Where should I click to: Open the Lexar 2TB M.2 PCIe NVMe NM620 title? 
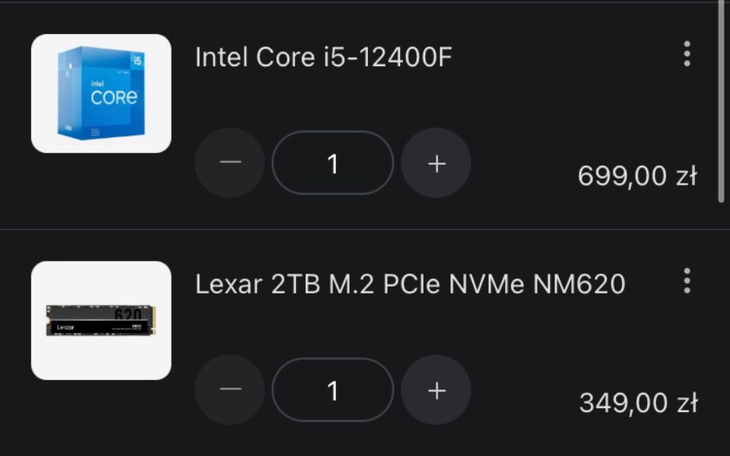click(x=410, y=285)
